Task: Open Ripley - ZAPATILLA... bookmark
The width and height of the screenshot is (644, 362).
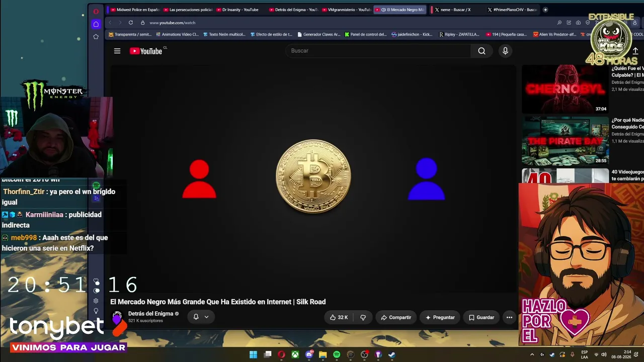Action: pos(459,35)
